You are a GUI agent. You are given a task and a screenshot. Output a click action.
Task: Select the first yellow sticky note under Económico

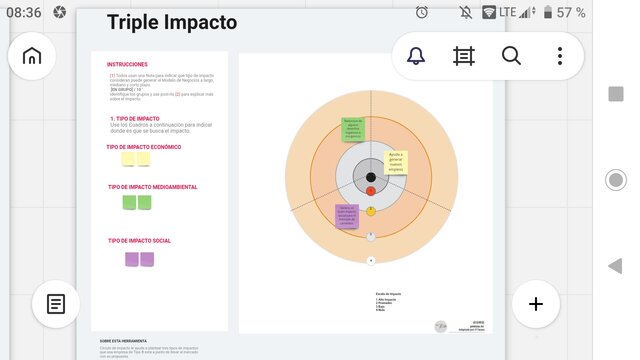coord(128,159)
